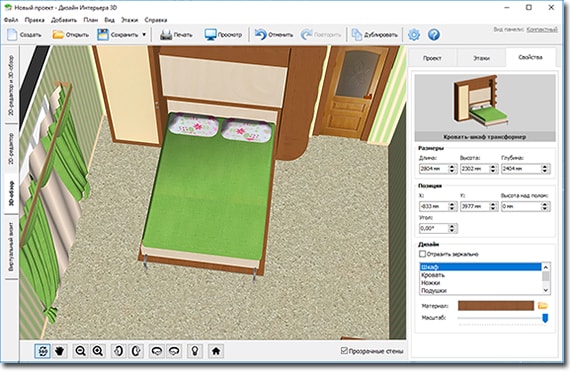570x371 pixels.
Task: Toggle lighting with the bulb icon
Action: [x=195, y=351]
